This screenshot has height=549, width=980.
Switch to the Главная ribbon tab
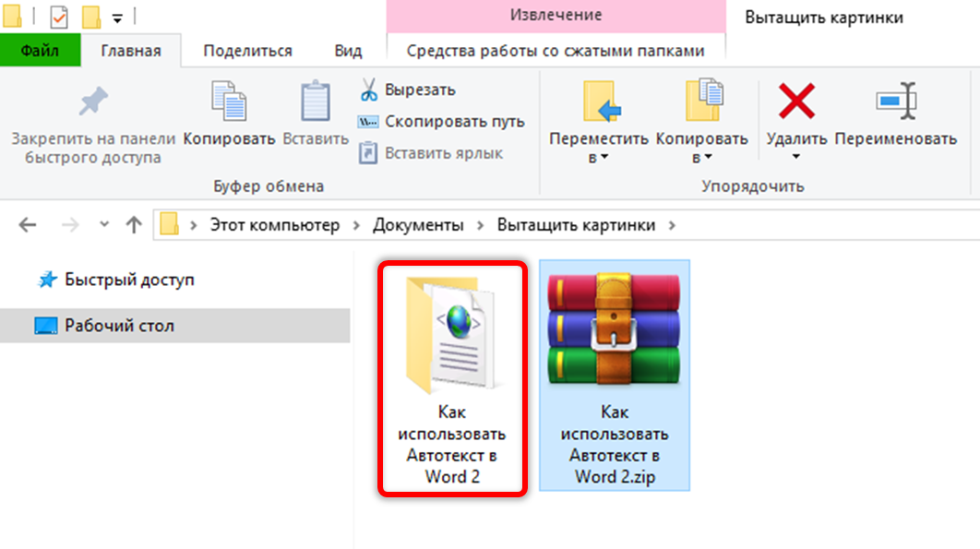tap(131, 51)
